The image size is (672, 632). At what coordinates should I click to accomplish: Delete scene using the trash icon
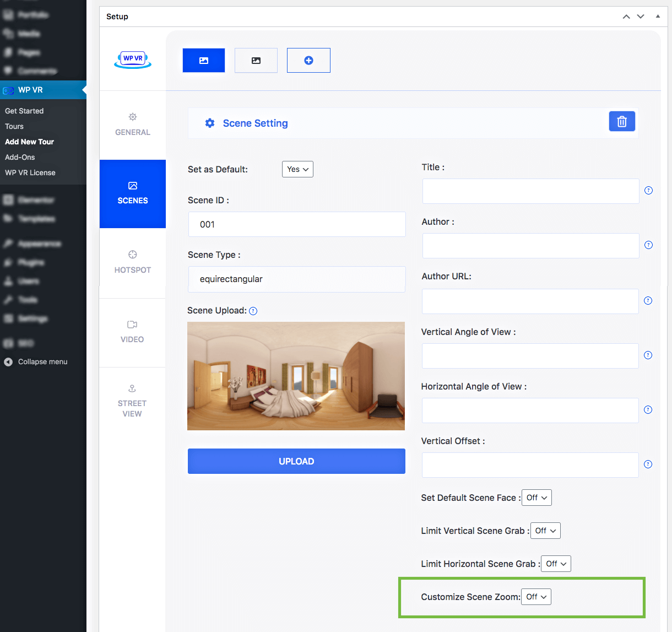coord(622,122)
